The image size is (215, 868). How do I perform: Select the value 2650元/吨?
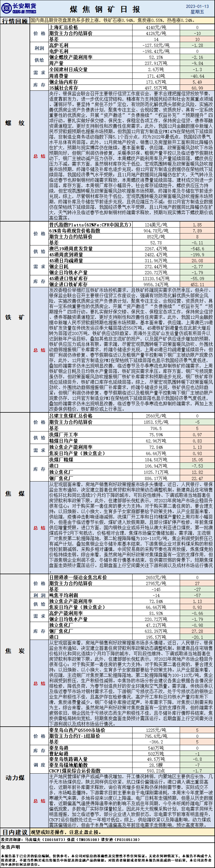[156, 577]
